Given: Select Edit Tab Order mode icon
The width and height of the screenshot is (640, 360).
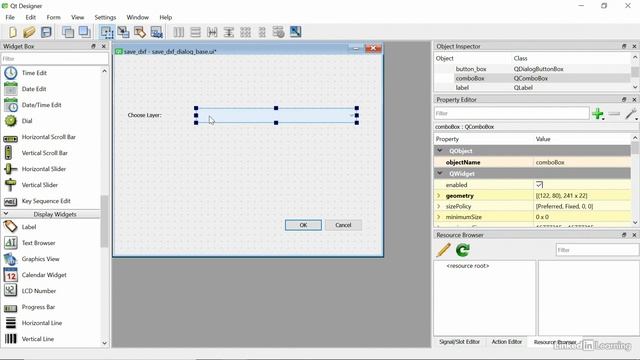Looking at the screenshot, I should coord(156,32).
